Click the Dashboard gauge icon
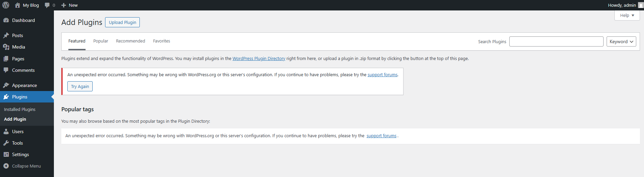Screen dimensions: 644x177 tap(6, 20)
